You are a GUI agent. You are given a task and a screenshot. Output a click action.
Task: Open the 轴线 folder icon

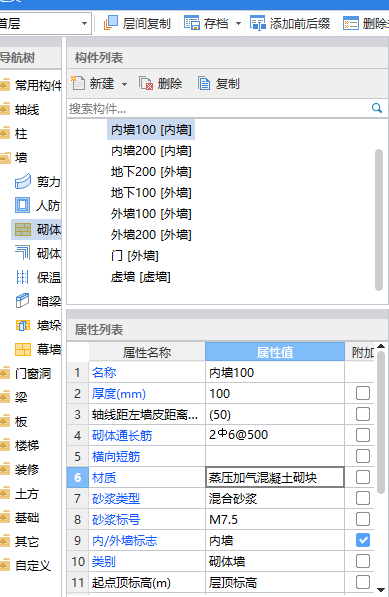coord(5,110)
